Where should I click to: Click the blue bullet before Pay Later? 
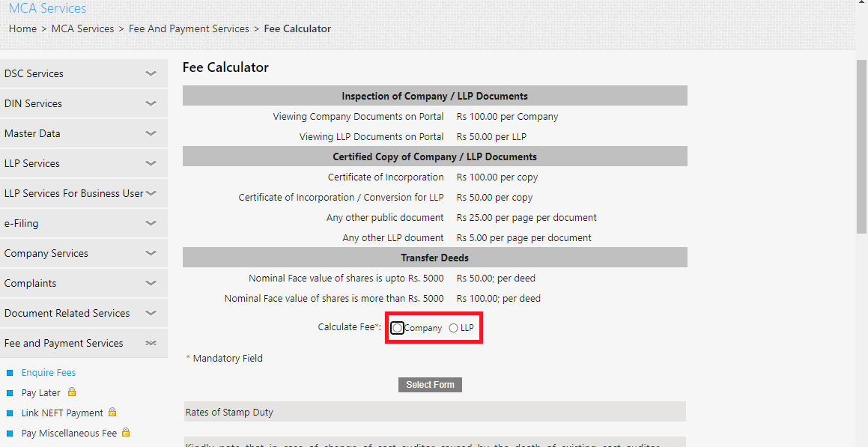click(10, 393)
